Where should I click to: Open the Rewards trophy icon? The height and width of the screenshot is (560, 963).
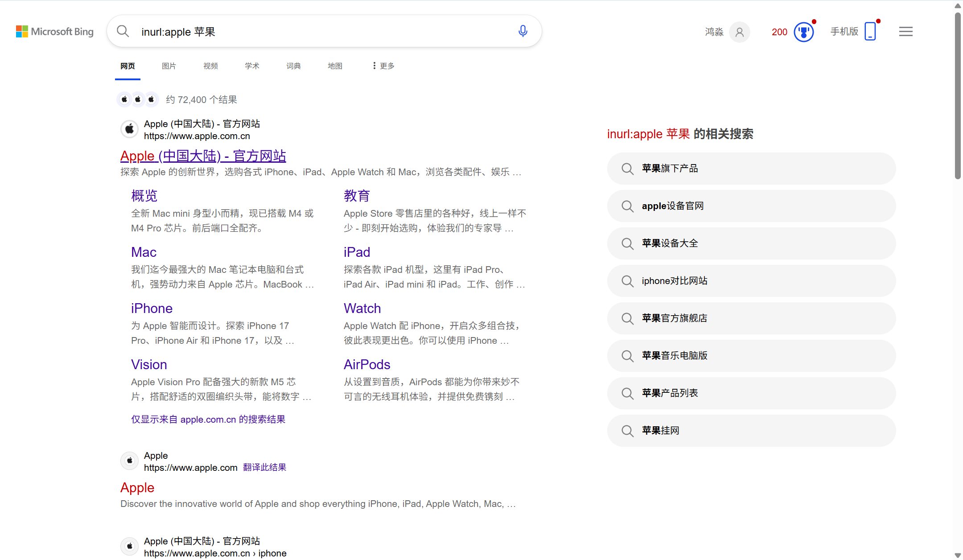803,32
